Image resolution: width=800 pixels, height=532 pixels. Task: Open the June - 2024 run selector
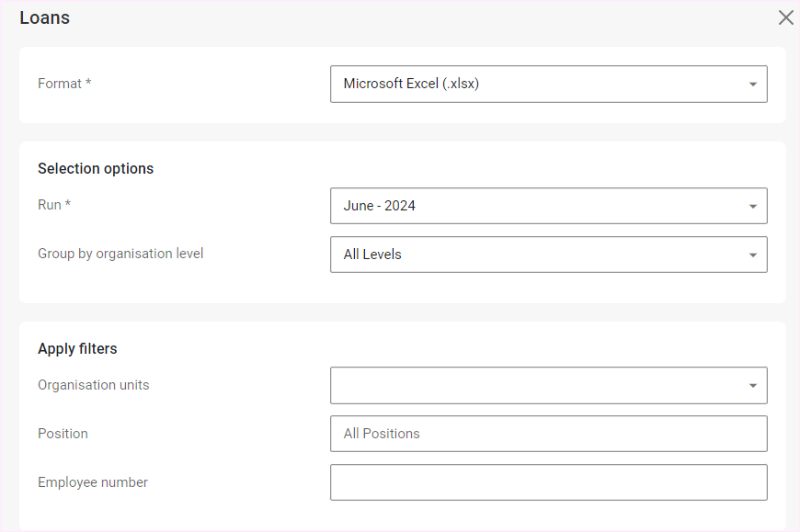533,206
